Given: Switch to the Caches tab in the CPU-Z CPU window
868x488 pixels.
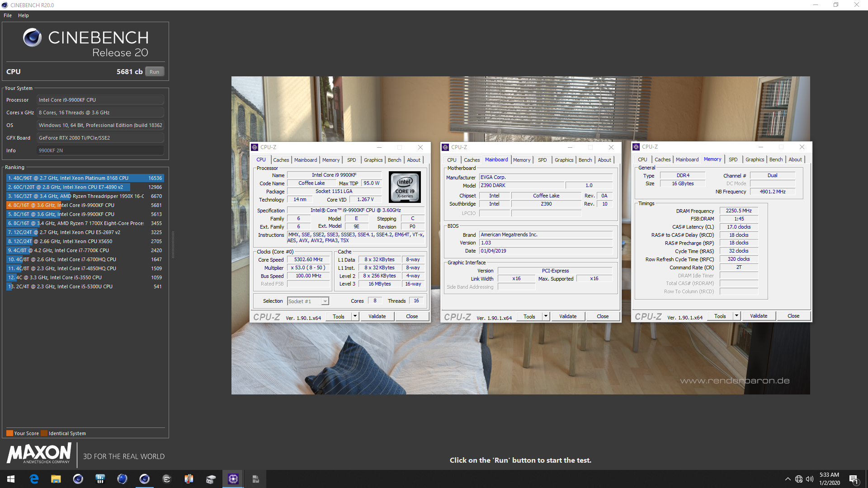Looking at the screenshot, I should (x=281, y=160).
